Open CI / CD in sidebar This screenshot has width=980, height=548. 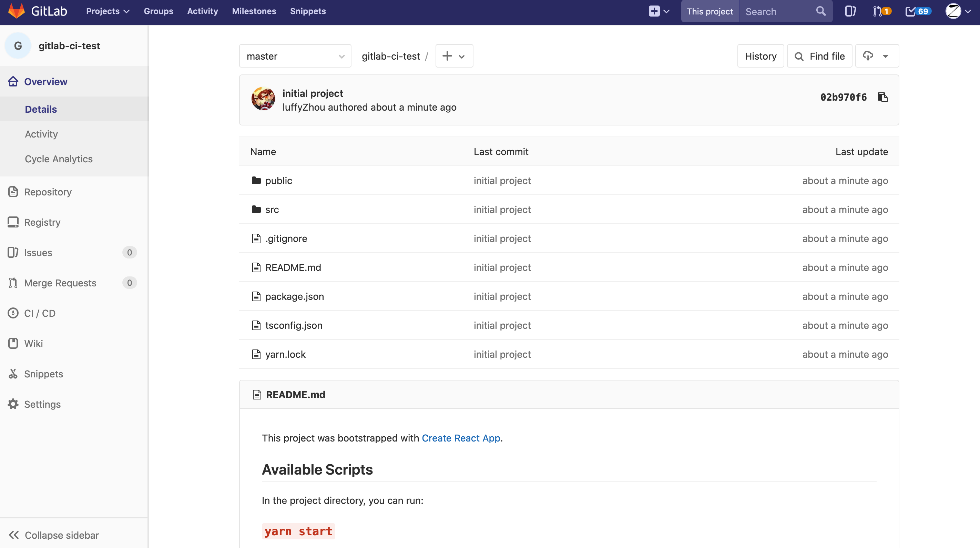[40, 313]
